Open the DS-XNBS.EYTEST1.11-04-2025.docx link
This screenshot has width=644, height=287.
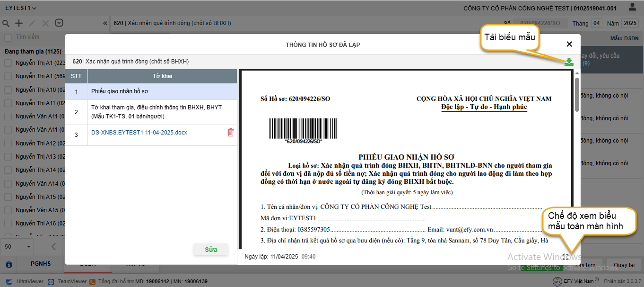tap(139, 133)
